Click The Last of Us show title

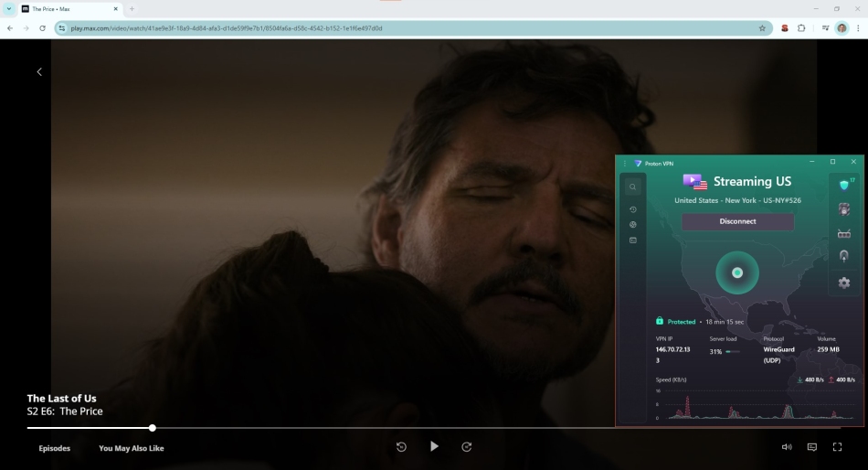coord(61,398)
